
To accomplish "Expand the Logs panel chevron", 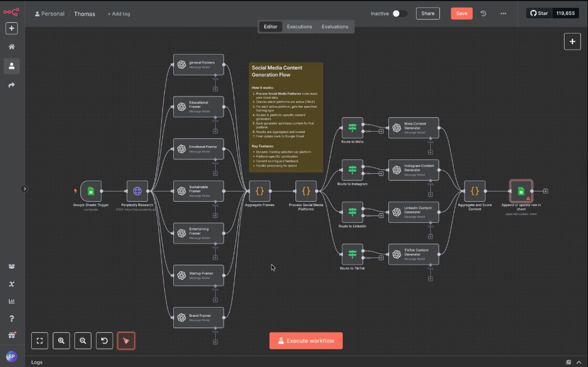I will [580, 362].
